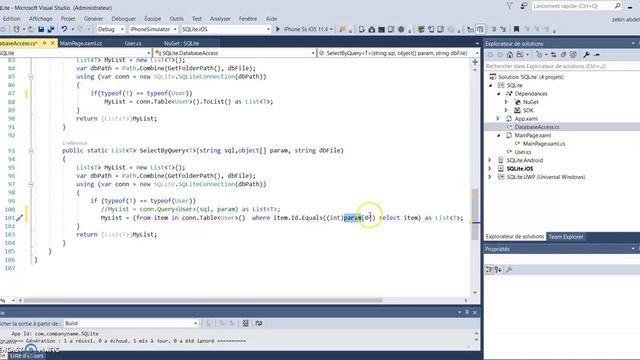The width and height of the screenshot is (640, 360).
Task: Click the '1 référence' link above SelectByQuery
Action: coord(75,143)
